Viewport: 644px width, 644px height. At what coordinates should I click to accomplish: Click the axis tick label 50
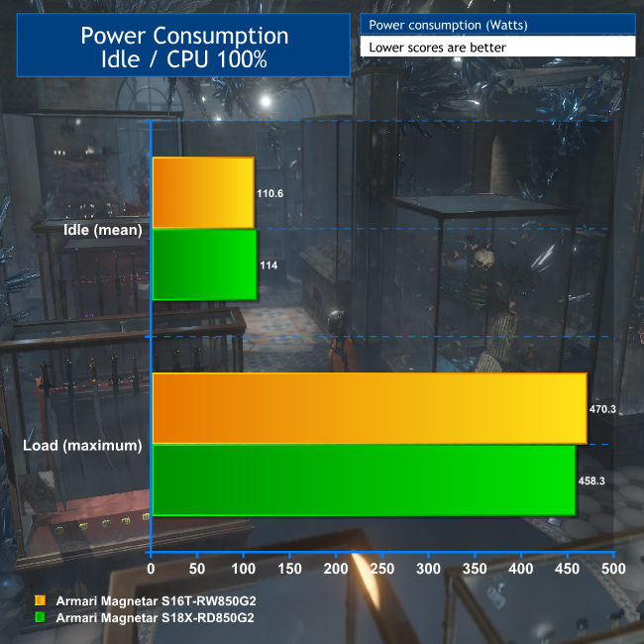[197, 569]
